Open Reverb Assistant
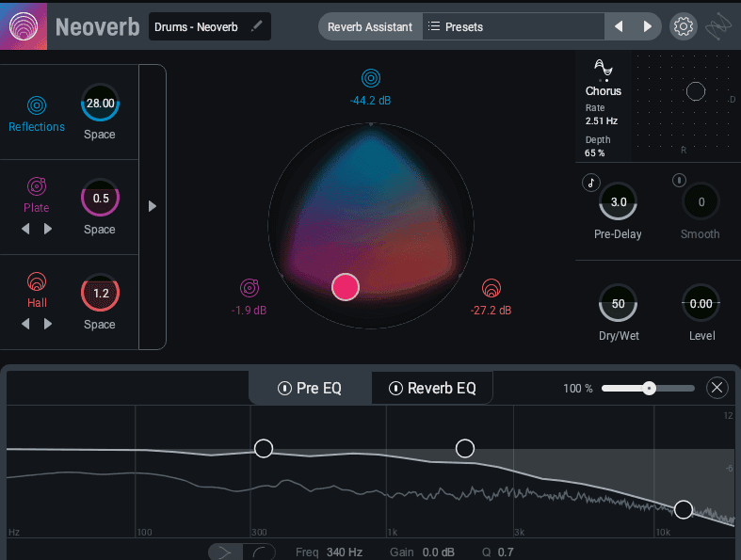 (370, 27)
